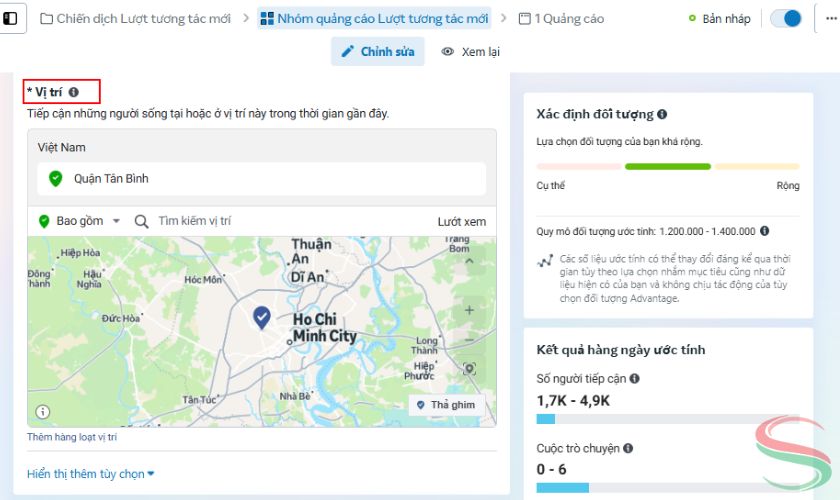Screen dimensions: 840x500
Task: Click the Xác định đối tượng info icon
Action: click(x=663, y=115)
